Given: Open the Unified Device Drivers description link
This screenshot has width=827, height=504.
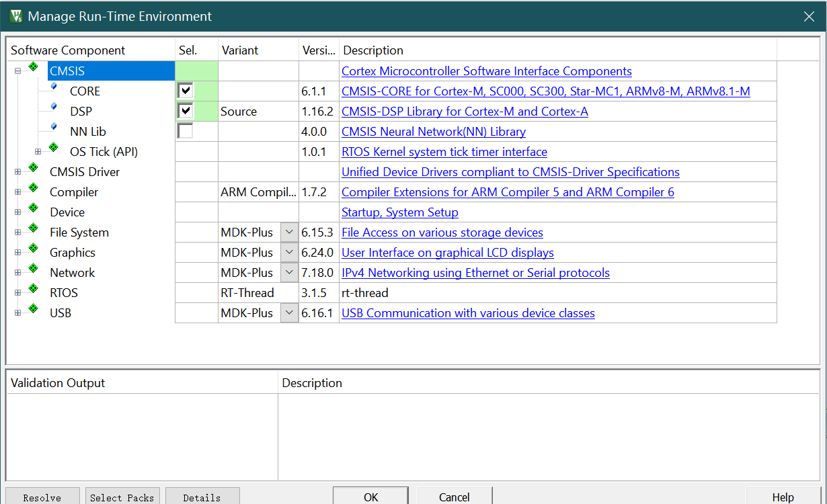Looking at the screenshot, I should coord(510,171).
